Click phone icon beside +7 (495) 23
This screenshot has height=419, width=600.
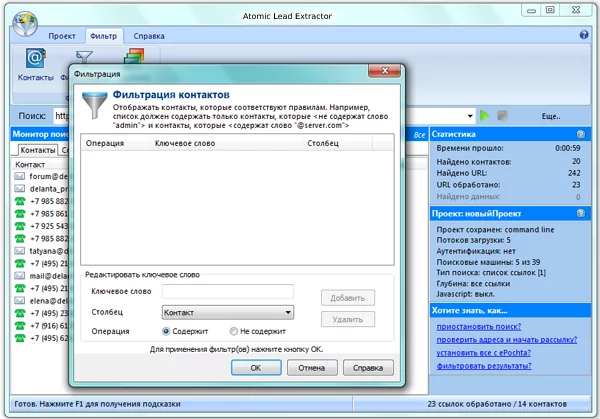point(20,313)
